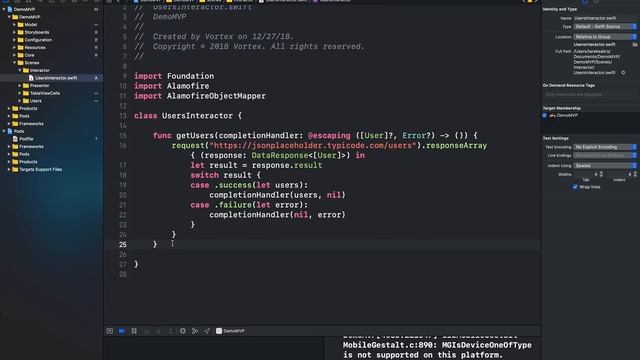Click the UsersInteractor.swift file icon in navigator
Image resolution: width=640 pixels, height=360 pixels.
pyautogui.click(x=31, y=78)
